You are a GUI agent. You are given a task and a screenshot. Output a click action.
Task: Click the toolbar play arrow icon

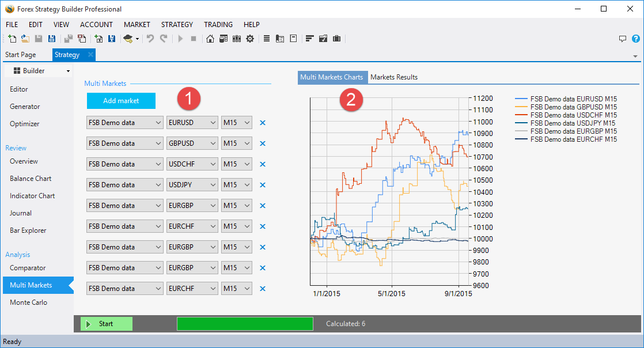(x=180, y=39)
